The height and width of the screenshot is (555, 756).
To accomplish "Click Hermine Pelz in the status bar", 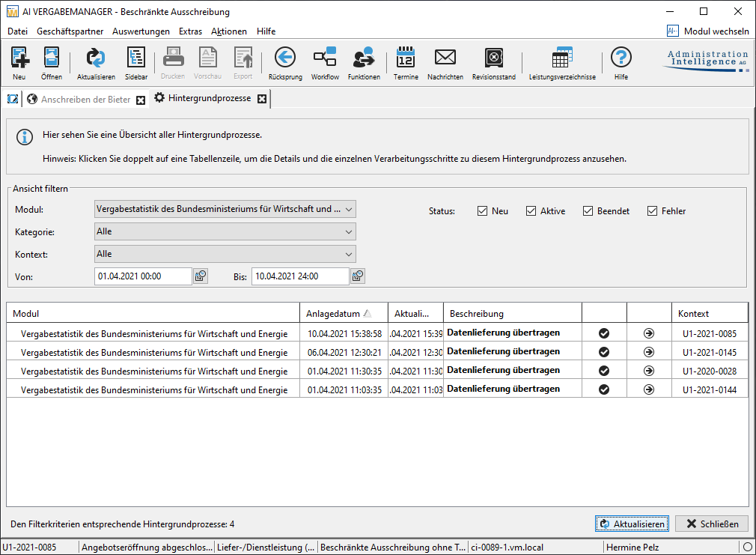I will [x=632, y=548].
